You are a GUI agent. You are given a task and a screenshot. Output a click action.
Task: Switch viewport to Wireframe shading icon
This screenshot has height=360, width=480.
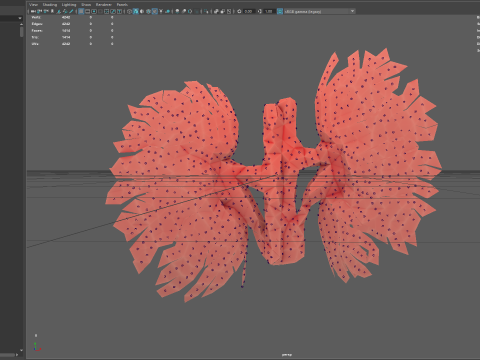click(129, 11)
